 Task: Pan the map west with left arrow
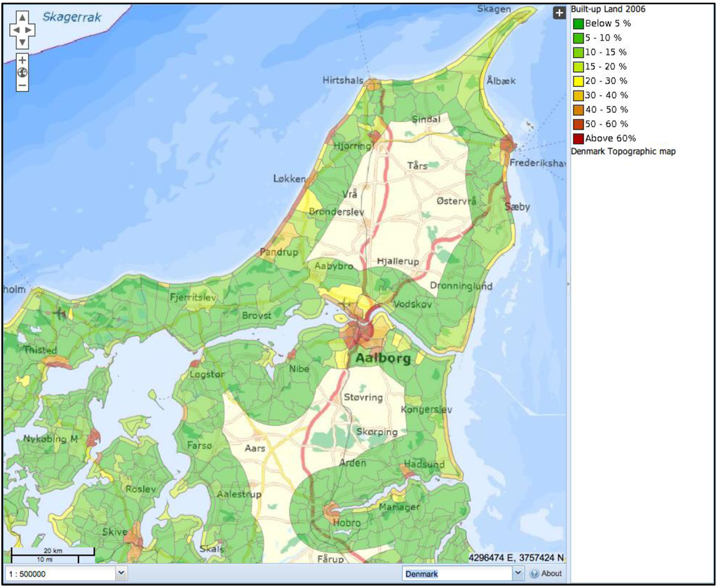tap(15, 30)
